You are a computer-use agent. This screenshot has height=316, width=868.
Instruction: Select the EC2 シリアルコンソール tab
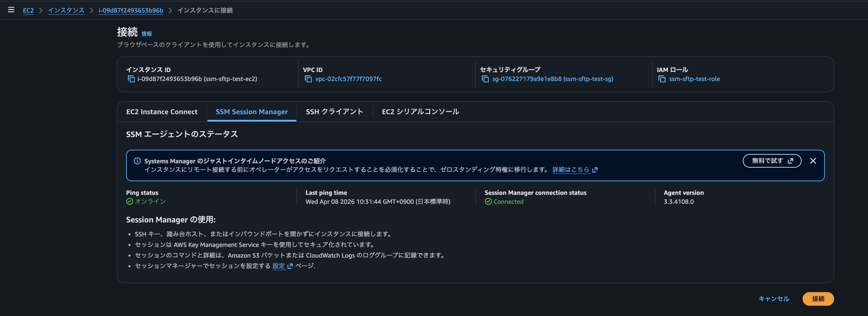tap(420, 112)
